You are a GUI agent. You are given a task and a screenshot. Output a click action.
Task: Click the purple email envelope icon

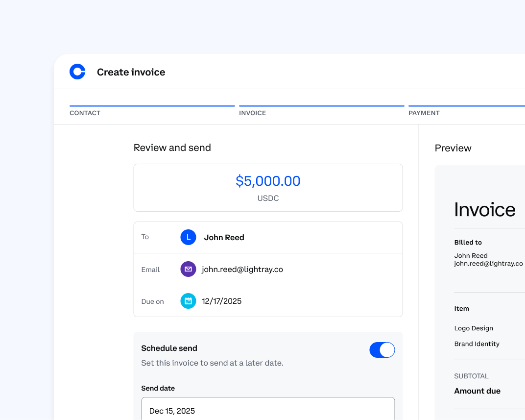coord(188,269)
